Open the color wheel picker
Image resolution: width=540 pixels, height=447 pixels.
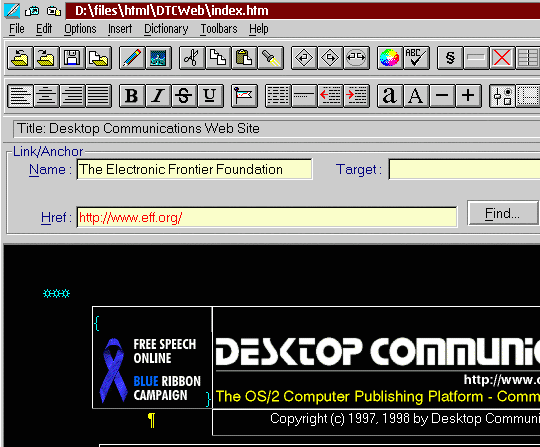click(390, 58)
